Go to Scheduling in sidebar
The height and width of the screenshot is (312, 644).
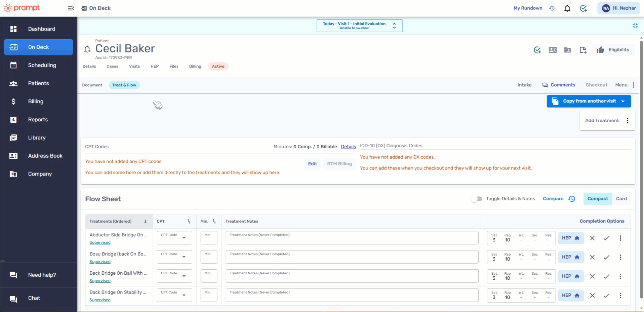point(39,65)
